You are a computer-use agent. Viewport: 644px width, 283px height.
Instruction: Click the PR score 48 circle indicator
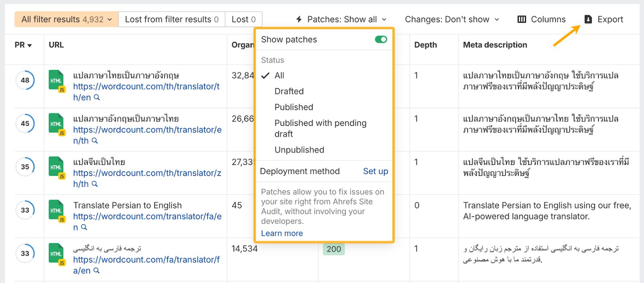(x=25, y=80)
